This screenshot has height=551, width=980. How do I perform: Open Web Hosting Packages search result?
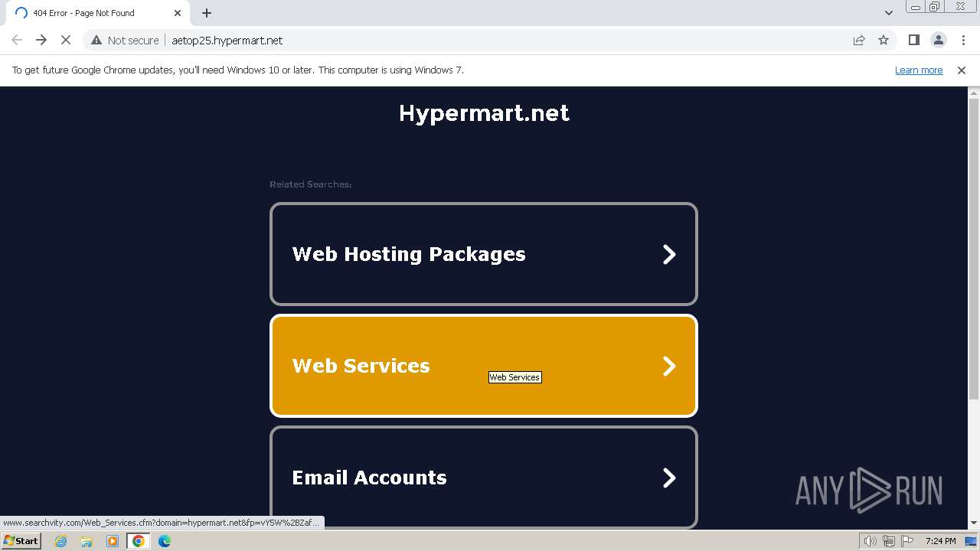click(483, 254)
